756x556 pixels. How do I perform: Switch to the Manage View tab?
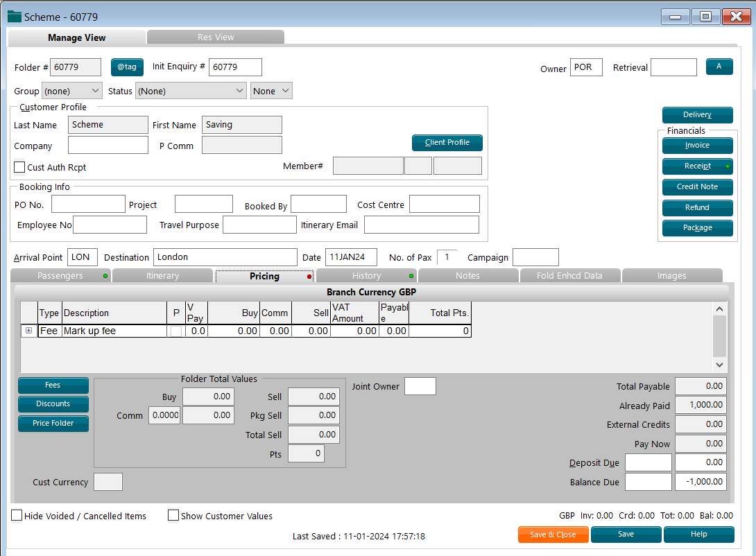[x=77, y=37]
